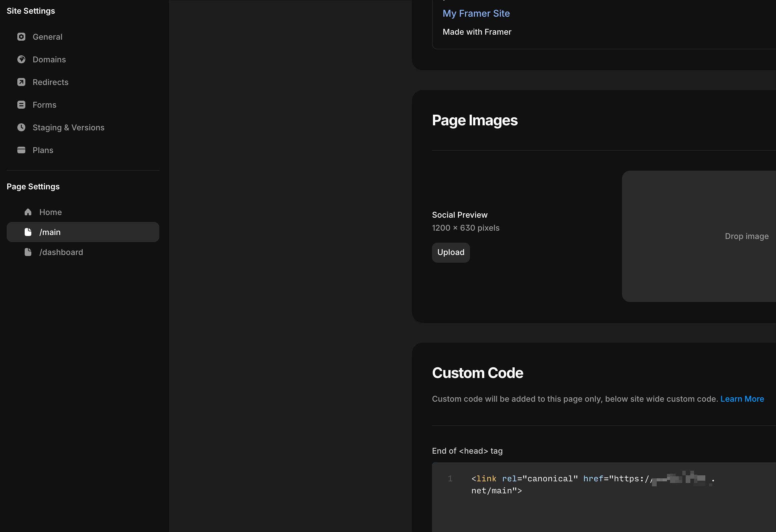
Task: Click the Redirects arrow icon
Action: pyautogui.click(x=21, y=82)
